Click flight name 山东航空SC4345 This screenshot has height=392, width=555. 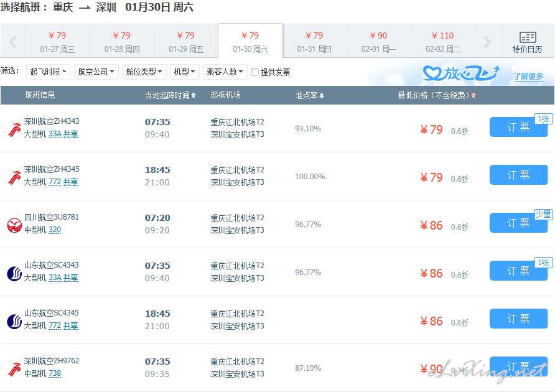(x=52, y=313)
